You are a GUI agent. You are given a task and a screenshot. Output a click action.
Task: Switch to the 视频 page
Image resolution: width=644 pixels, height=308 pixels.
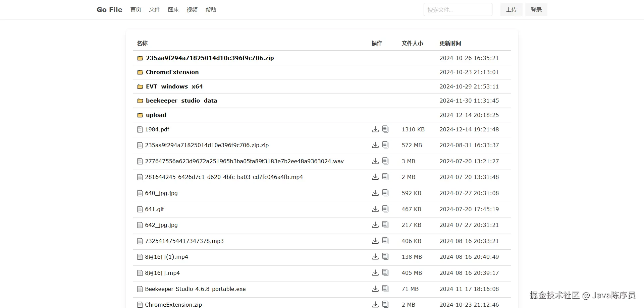(192, 10)
